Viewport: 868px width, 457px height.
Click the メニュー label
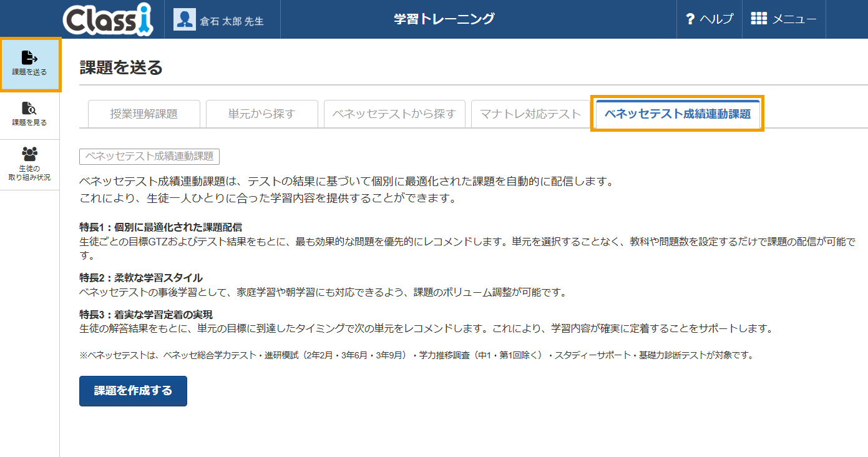point(794,19)
